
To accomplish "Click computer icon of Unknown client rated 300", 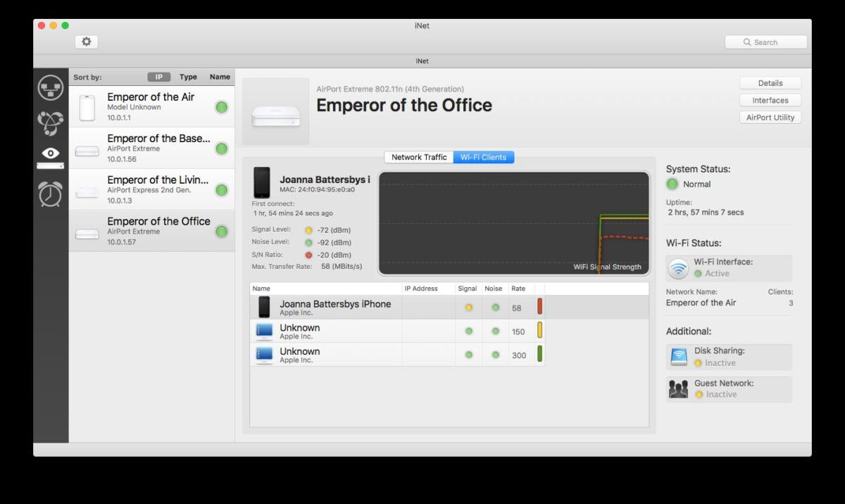I will (264, 355).
